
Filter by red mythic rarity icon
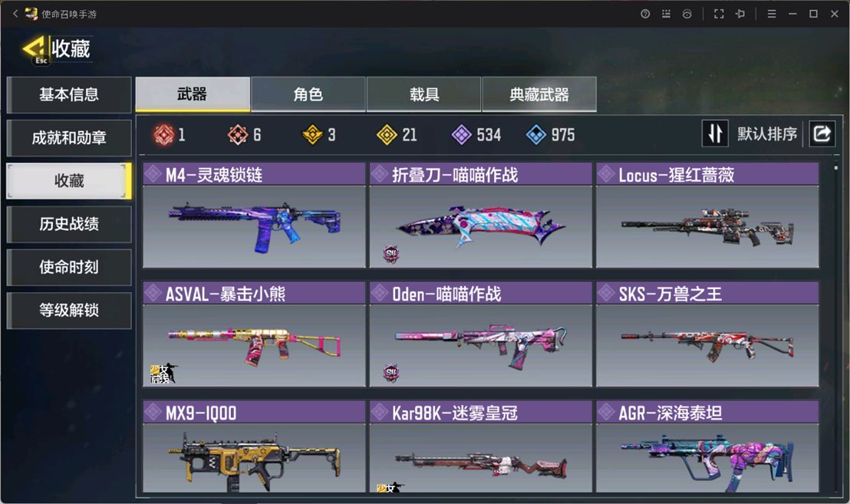(x=163, y=134)
